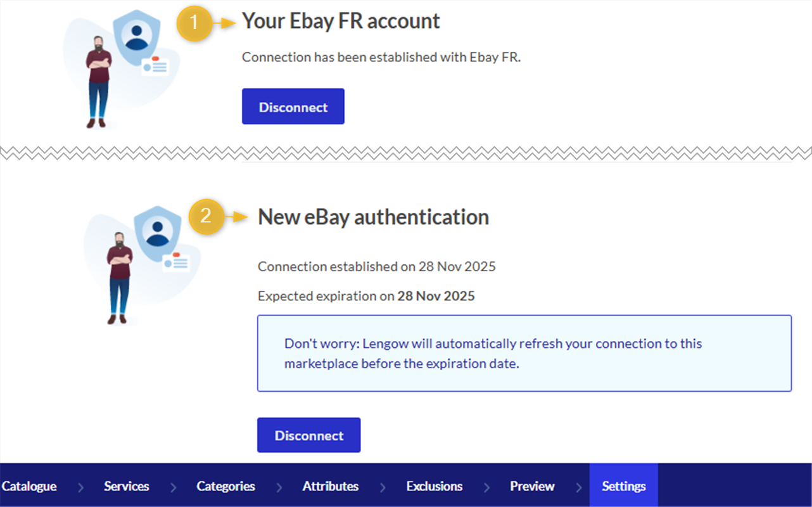Disconnect the Ebay FR account
The image size is (812, 507).
[x=293, y=106]
